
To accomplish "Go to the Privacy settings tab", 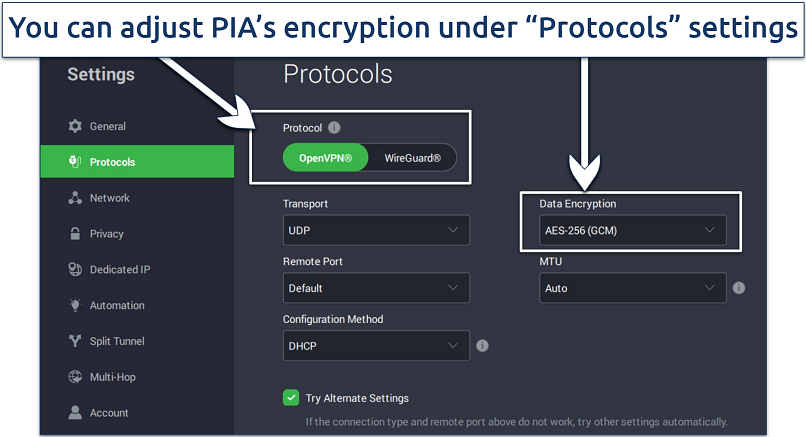I will point(107,234).
